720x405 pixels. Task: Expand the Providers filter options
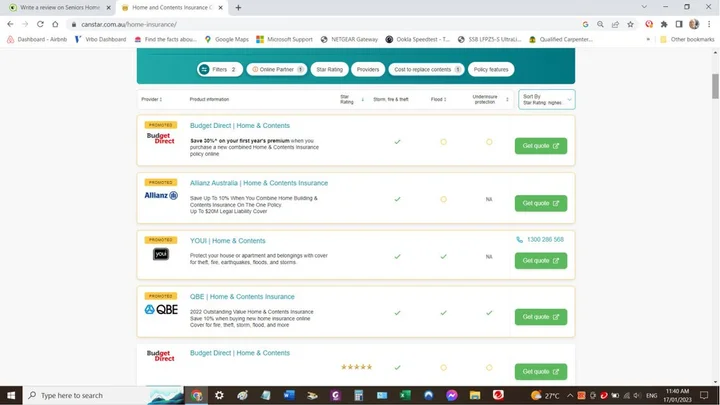[x=368, y=70]
